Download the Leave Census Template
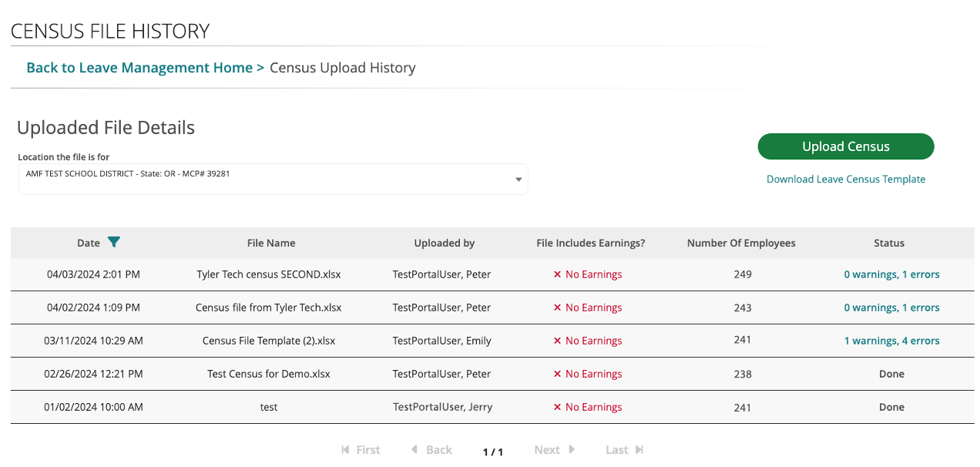Image resolution: width=980 pixels, height=467 pixels. [845, 180]
